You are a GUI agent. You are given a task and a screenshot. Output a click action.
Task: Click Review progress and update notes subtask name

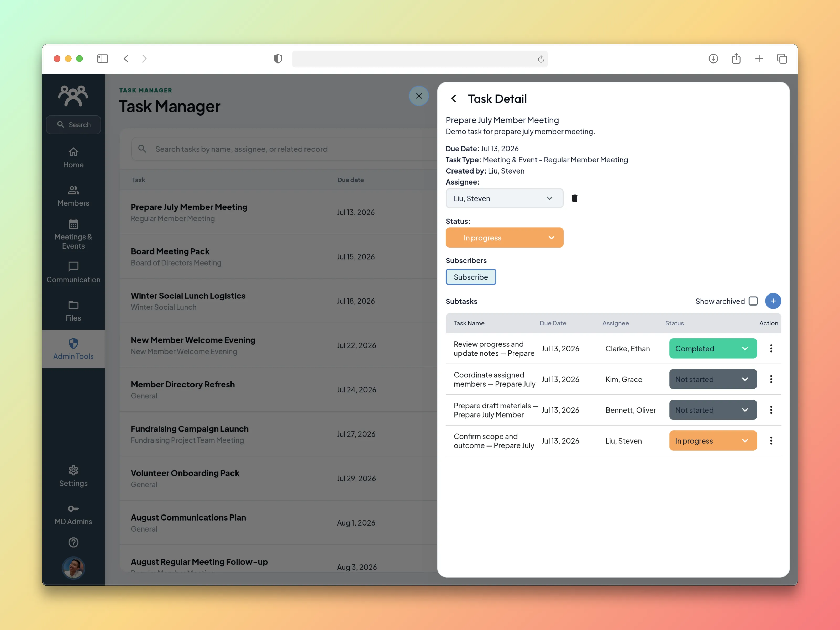tap(494, 349)
